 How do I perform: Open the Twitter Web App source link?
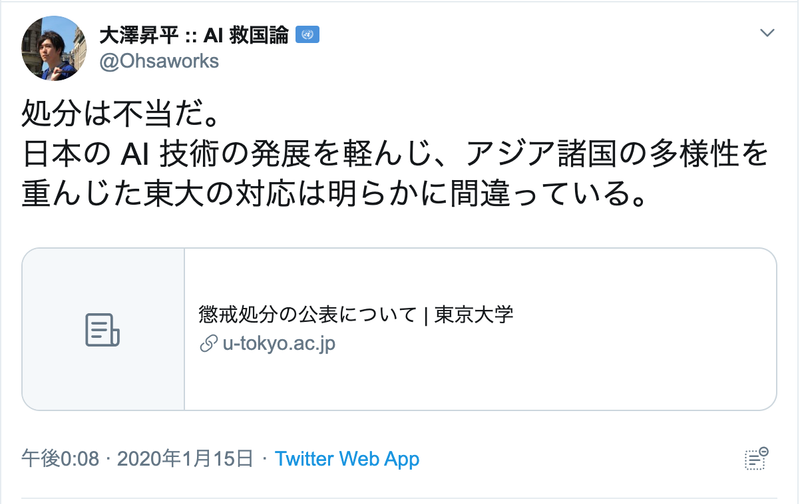pyautogui.click(x=347, y=459)
